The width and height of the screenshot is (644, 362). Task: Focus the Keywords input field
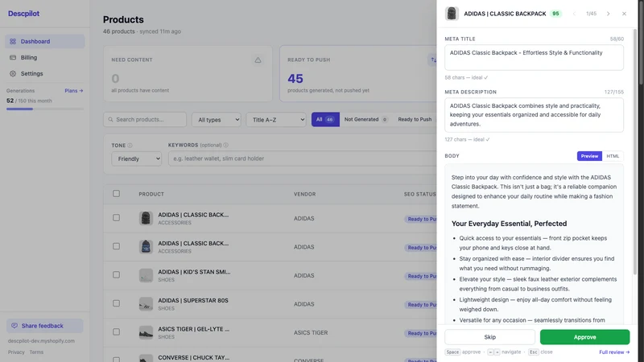(x=303, y=158)
